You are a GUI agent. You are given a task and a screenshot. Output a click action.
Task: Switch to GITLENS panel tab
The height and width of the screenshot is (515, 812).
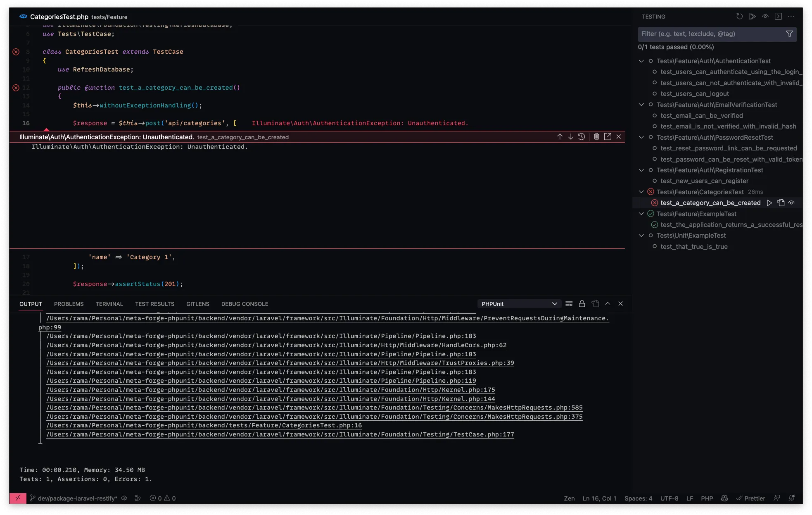pyautogui.click(x=197, y=304)
